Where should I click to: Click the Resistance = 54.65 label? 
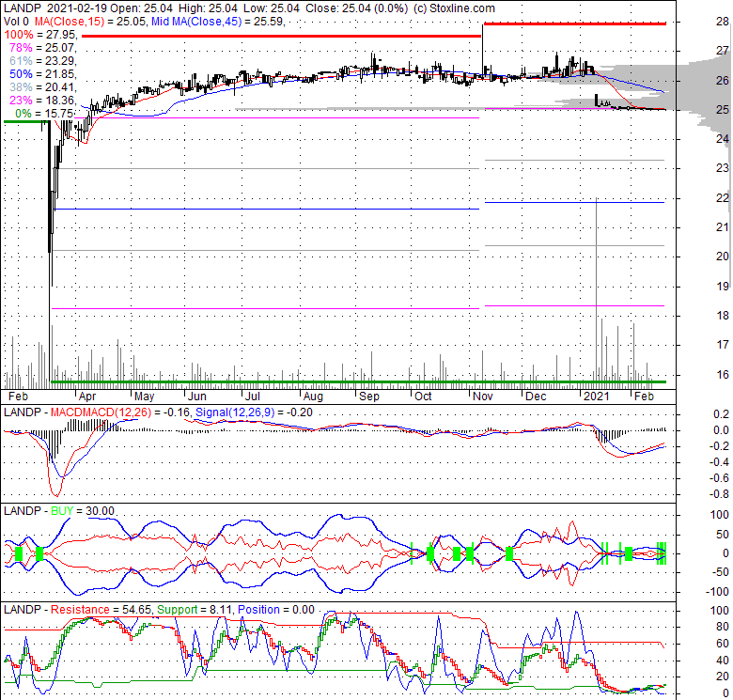coord(101,610)
